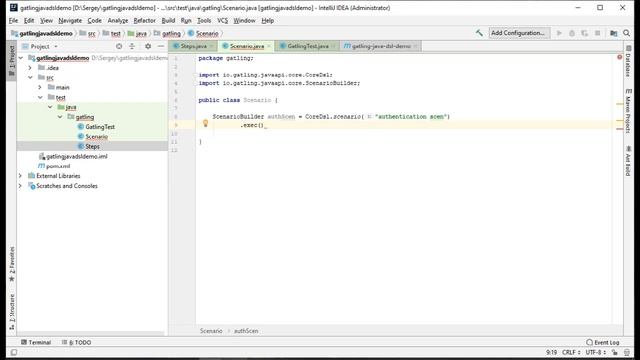Switch to gatling-java-dsl-demo pom tab
640x360 pixels.
point(381,47)
